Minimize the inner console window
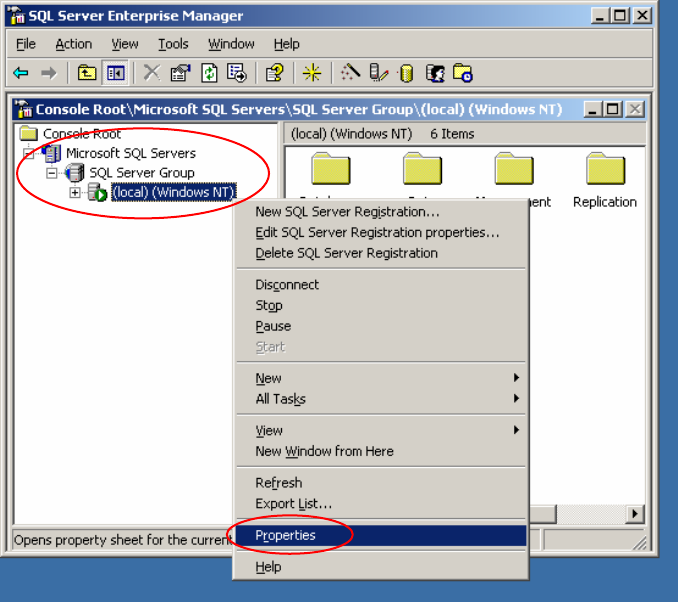Viewport: 678px width, 602px height. [593, 109]
